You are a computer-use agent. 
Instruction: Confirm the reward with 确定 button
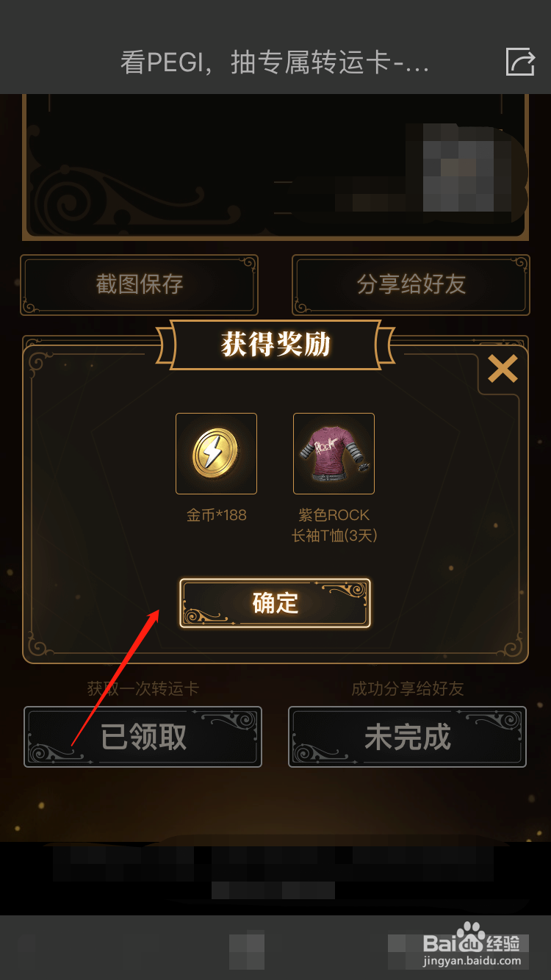(275, 603)
